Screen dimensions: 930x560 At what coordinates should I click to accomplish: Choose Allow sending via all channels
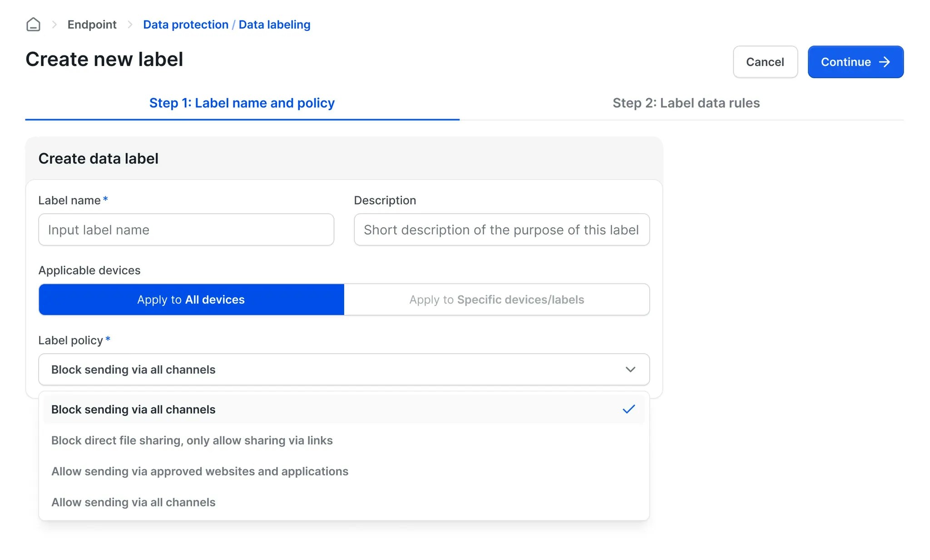(134, 502)
